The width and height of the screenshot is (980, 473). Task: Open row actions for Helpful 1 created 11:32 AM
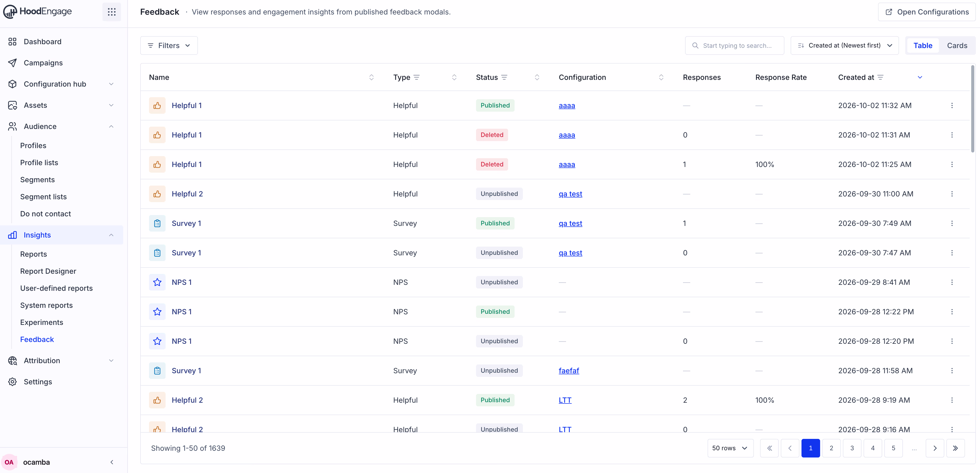point(952,105)
